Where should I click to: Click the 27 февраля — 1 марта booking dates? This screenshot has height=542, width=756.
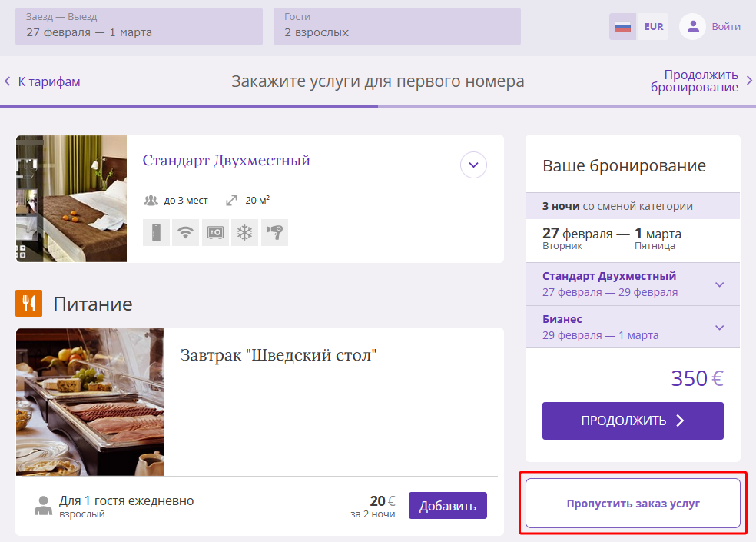(612, 234)
